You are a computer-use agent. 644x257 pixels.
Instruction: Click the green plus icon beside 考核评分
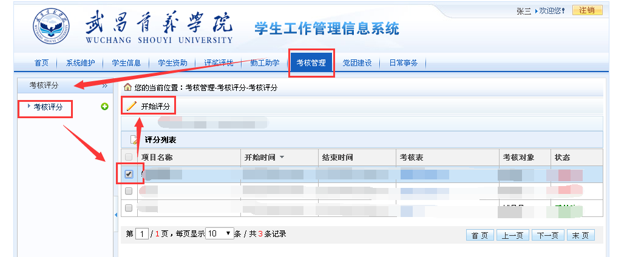pyautogui.click(x=104, y=107)
